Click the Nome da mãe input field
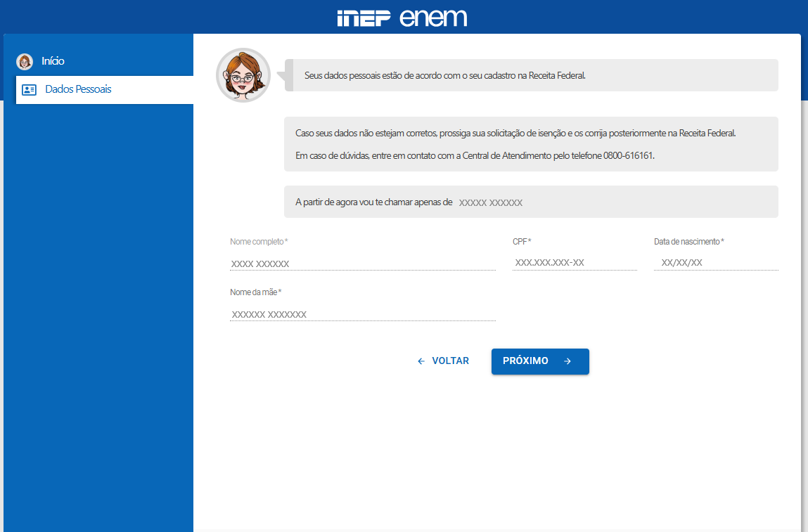 click(362, 314)
